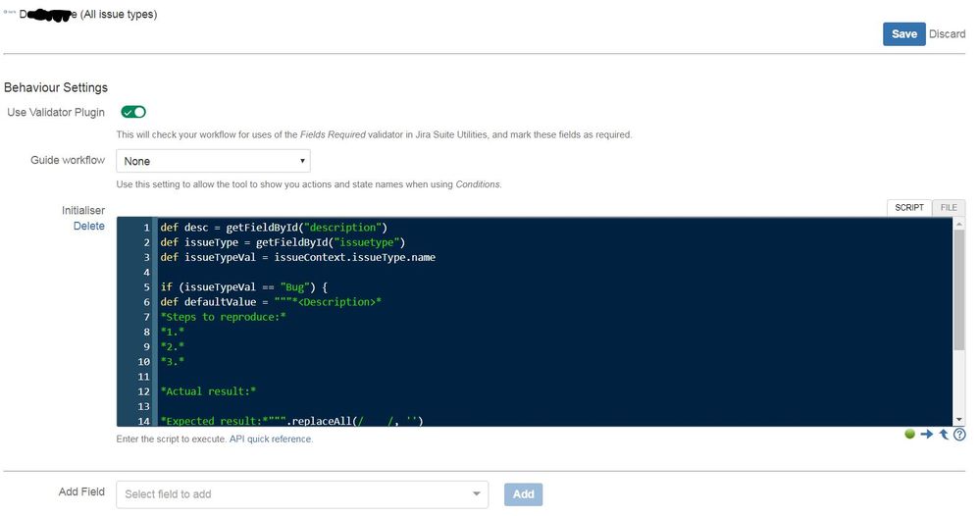Viewport: 980px width, 516px height.
Task: Save the behaviour settings
Action: click(x=903, y=34)
